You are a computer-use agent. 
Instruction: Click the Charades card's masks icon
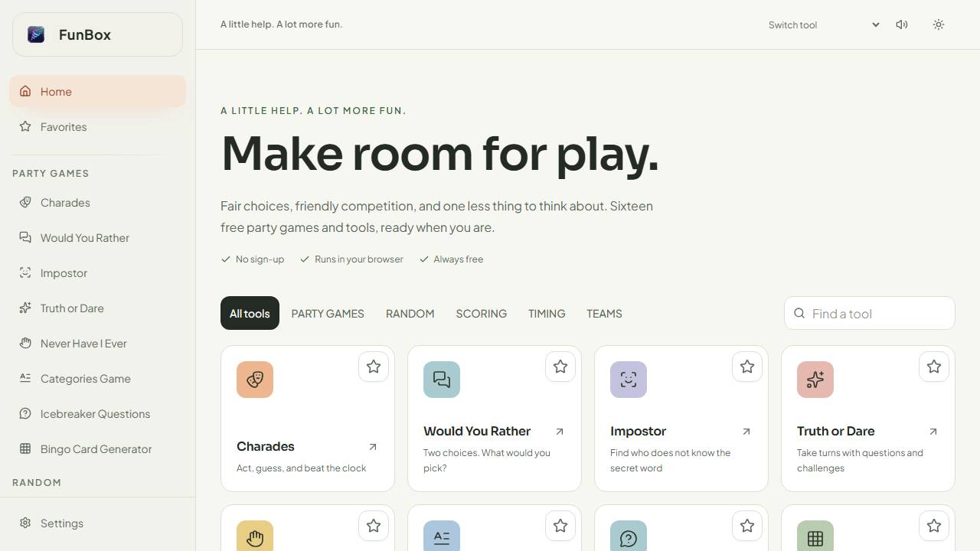[255, 380]
